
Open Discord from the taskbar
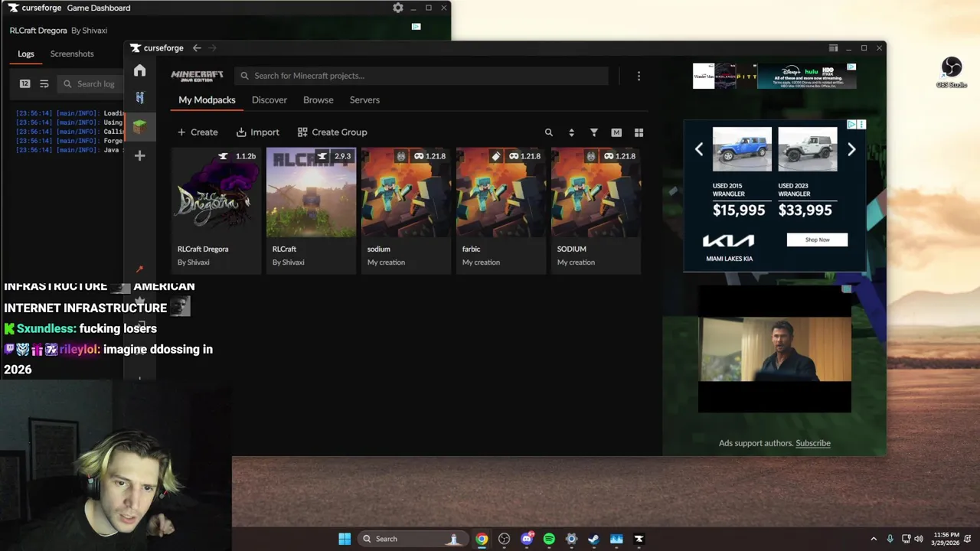pos(527,539)
